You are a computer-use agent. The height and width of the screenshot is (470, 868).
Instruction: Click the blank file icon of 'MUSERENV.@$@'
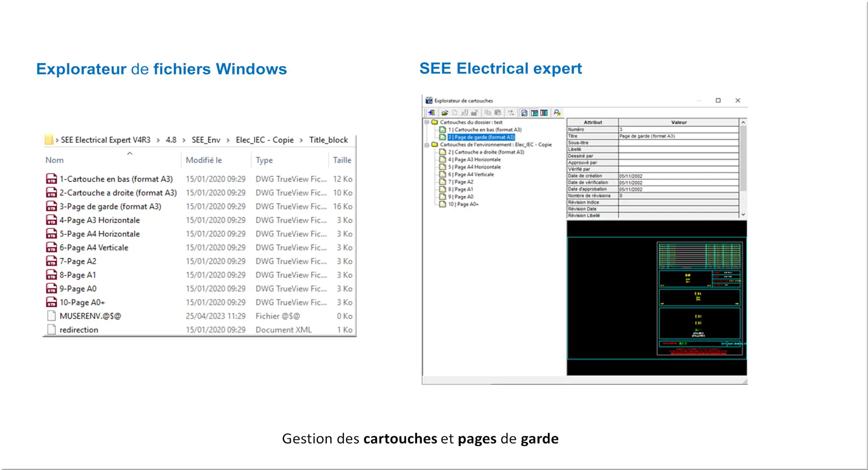tap(52, 316)
